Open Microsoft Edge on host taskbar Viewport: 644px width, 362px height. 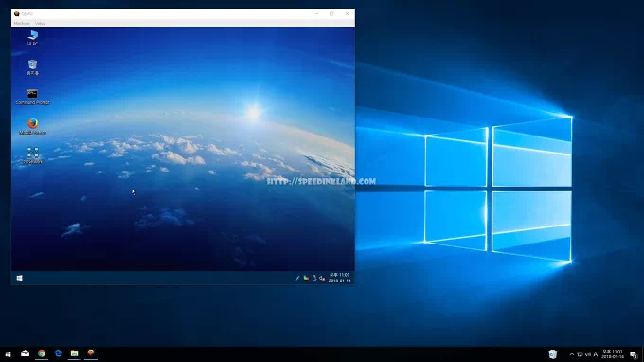coord(58,353)
